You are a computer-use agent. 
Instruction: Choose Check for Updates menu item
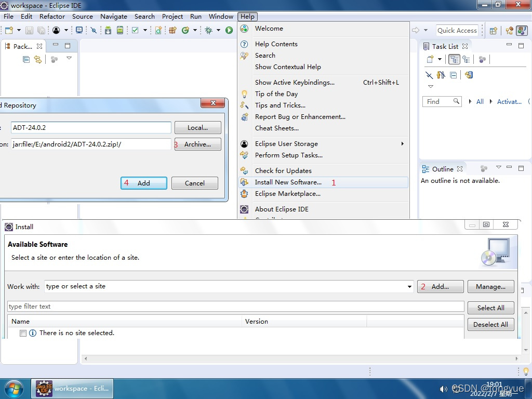pyautogui.click(x=323, y=170)
